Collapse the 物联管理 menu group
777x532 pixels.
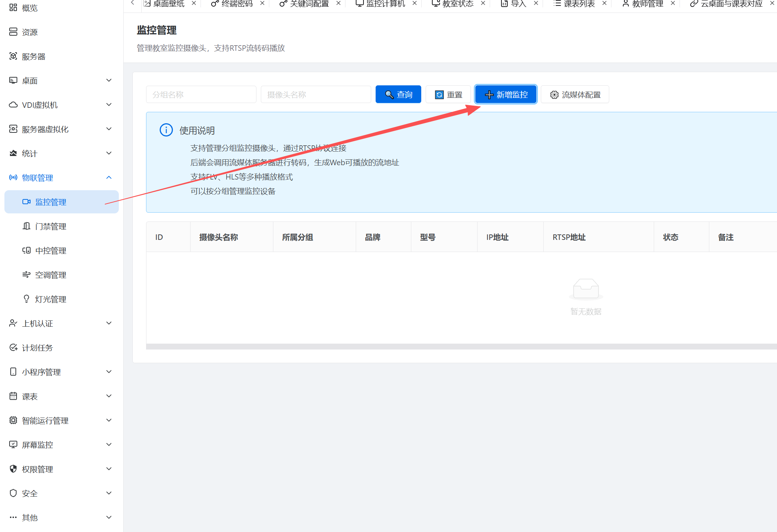point(109,177)
